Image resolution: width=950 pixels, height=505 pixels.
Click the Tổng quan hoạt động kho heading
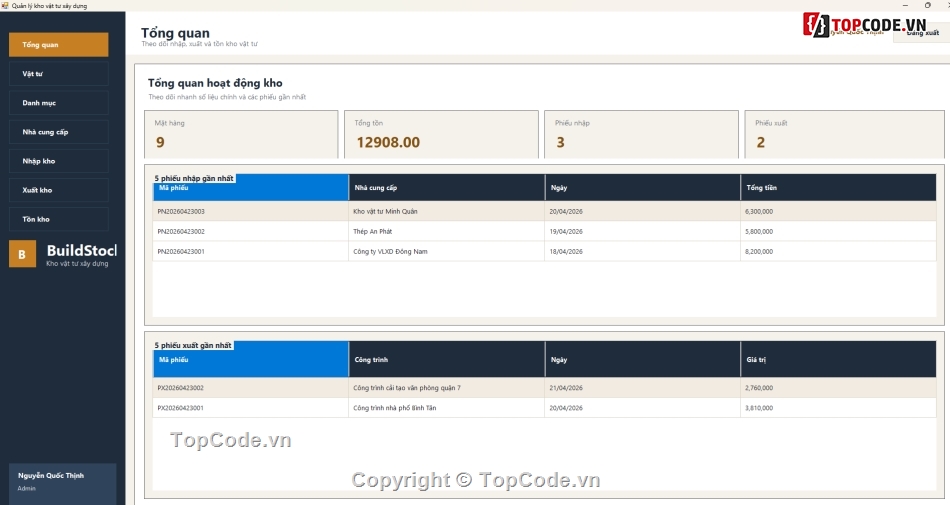click(215, 83)
